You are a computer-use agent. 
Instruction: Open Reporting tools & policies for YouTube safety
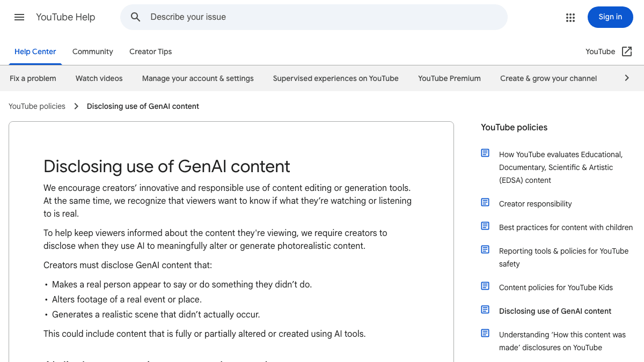(x=563, y=257)
